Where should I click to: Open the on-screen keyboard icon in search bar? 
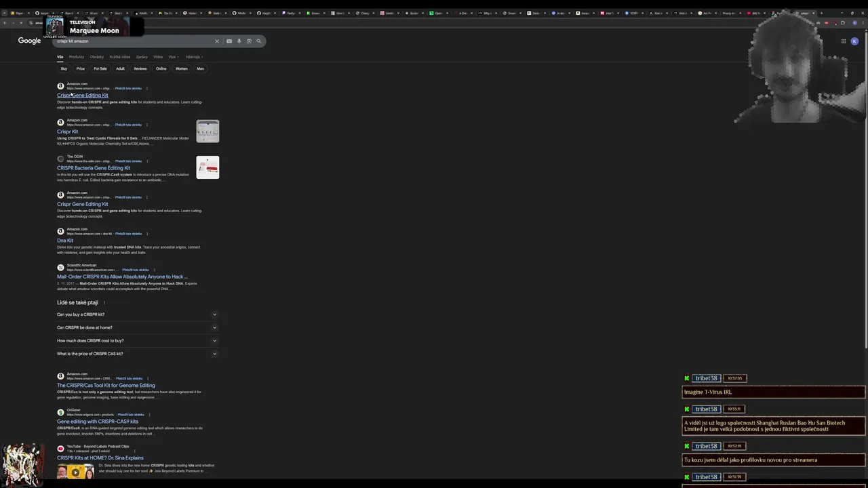pyautogui.click(x=229, y=41)
